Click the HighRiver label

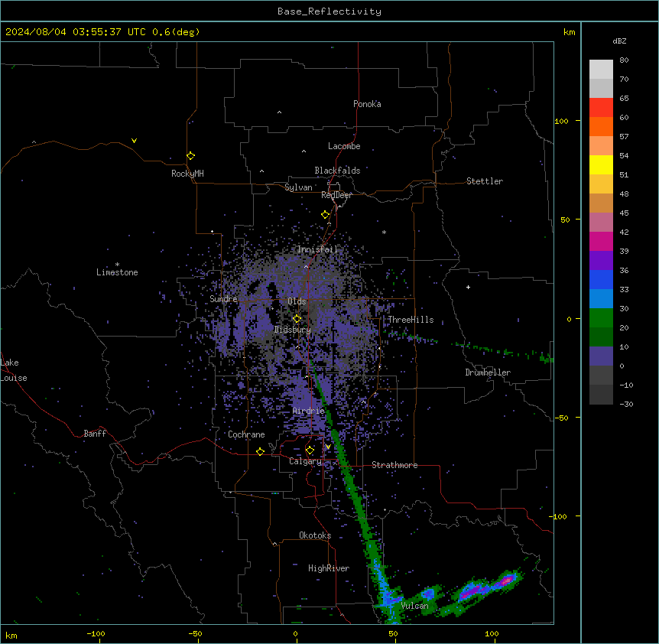pyautogui.click(x=329, y=568)
